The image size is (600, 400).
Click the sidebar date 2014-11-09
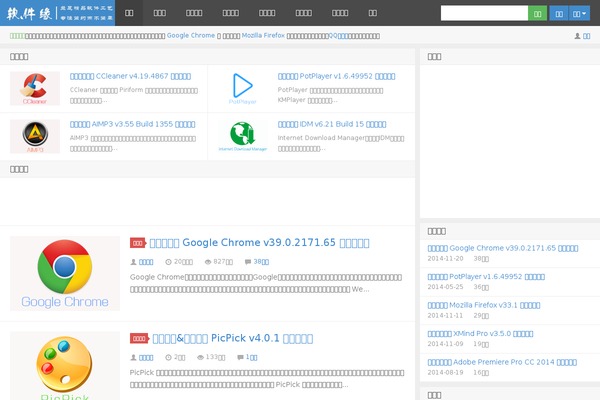[x=445, y=344]
